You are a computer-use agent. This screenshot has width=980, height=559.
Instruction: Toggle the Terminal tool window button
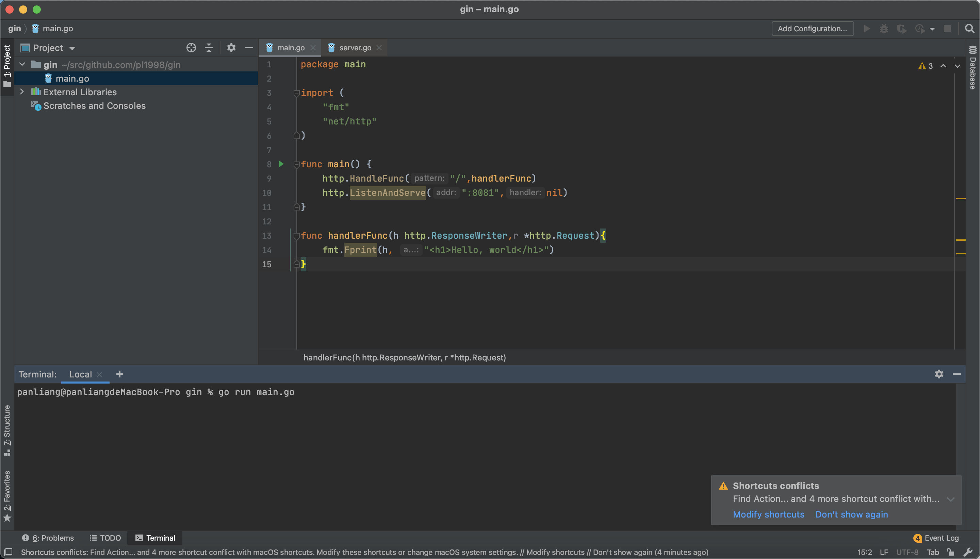point(155,538)
